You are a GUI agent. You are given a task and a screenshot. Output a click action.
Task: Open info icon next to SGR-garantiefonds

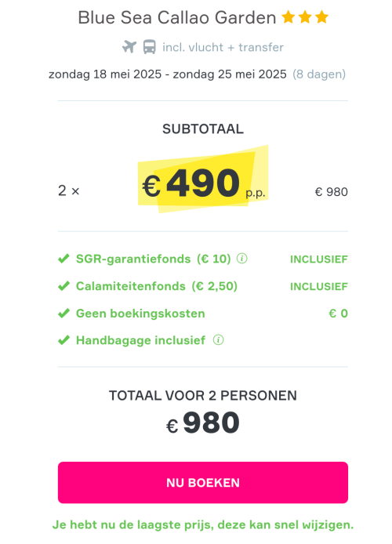[x=241, y=259]
